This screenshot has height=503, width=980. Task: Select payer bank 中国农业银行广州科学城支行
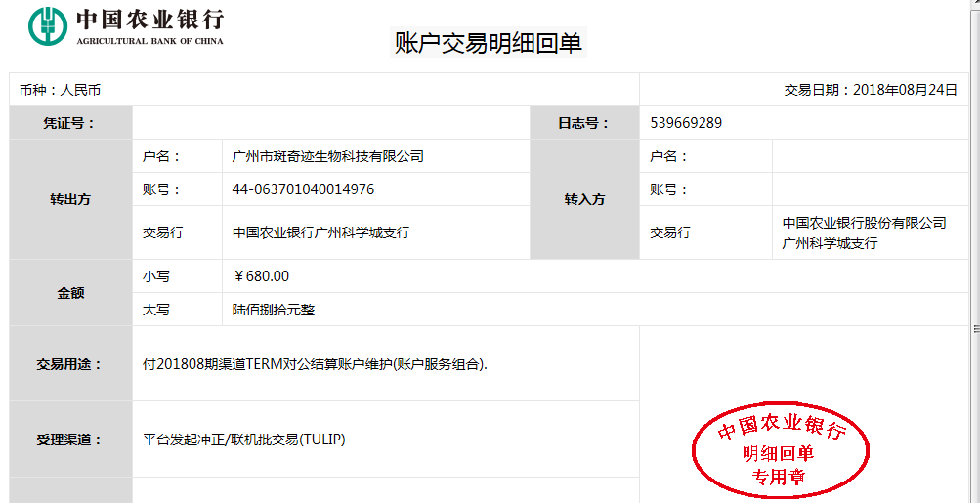[321, 232]
